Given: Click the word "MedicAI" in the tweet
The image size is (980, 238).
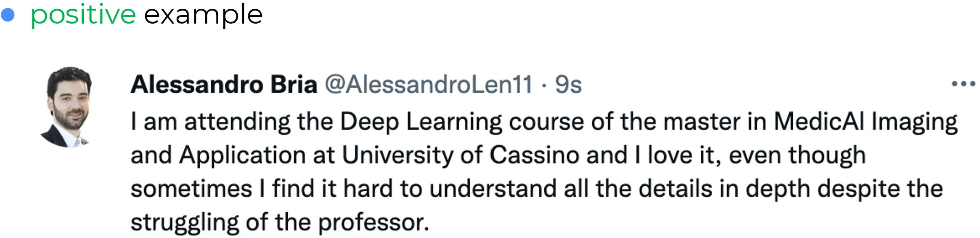Looking at the screenshot, I should (818, 122).
